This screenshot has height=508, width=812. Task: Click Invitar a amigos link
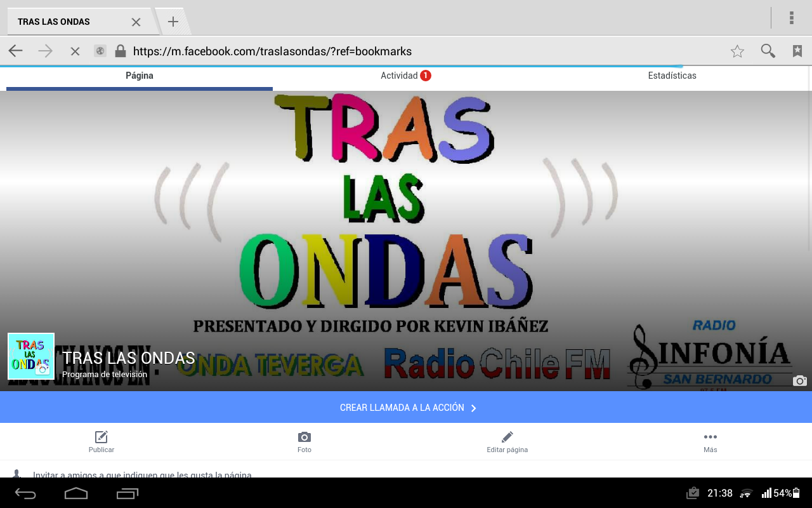[142, 475]
